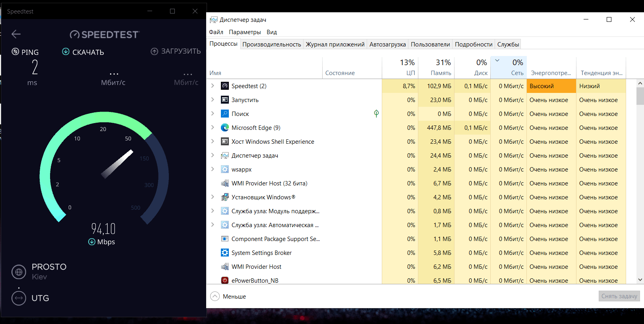This screenshot has width=644, height=324.
Task: Expand the Запустить process row
Action: click(x=213, y=100)
